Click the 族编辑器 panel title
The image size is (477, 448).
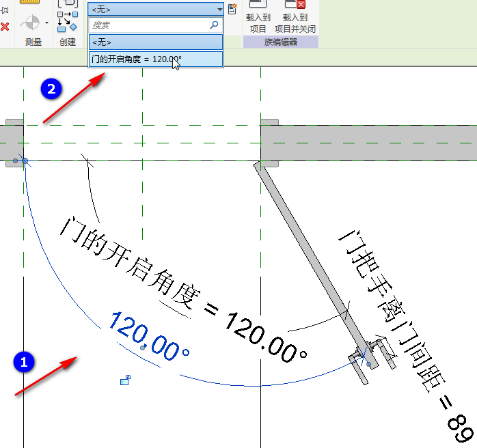pyautogui.click(x=280, y=42)
